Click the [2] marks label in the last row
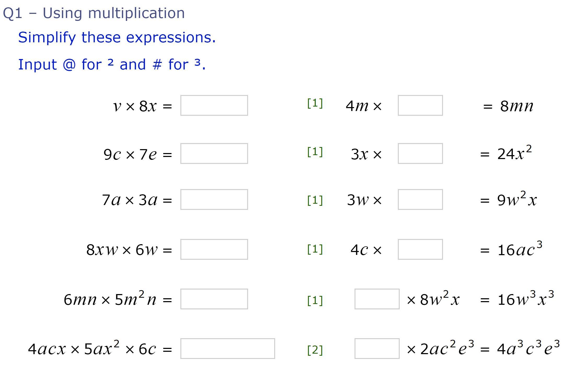Image resolution: width=564 pixels, height=392 pixels. click(315, 350)
